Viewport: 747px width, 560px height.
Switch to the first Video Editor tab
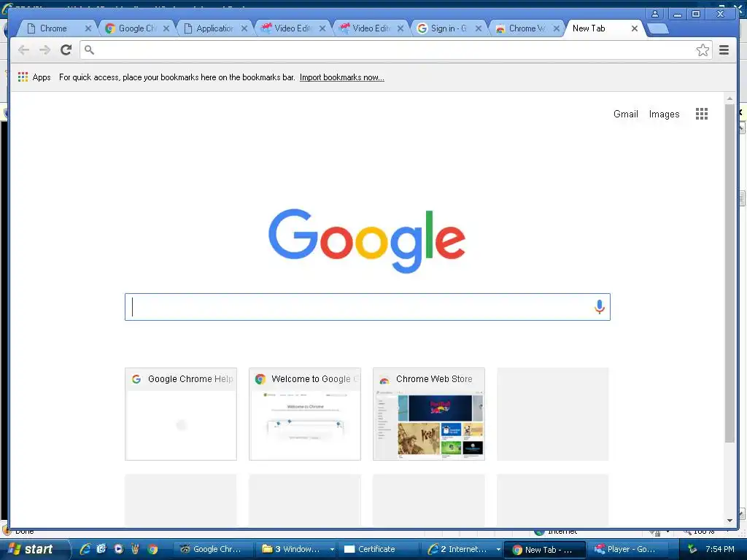pyautogui.click(x=293, y=28)
